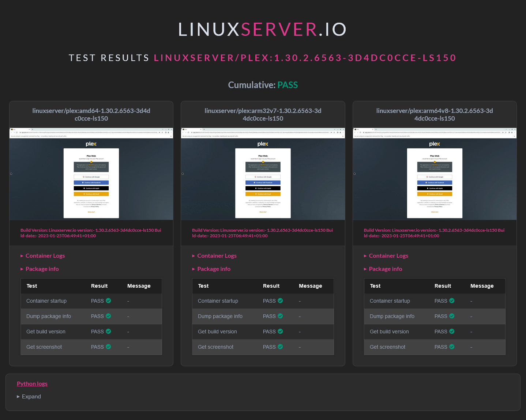Click the green check beside Get build version in amd64 card

click(108, 332)
